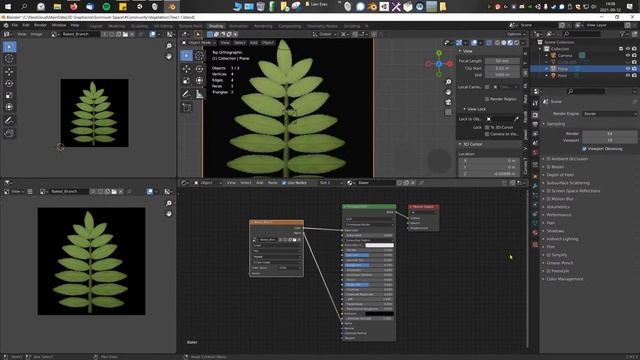The image size is (640, 360).
Task: Click the navigation gizmo green Y axis
Action: pyautogui.click(x=439, y=53)
